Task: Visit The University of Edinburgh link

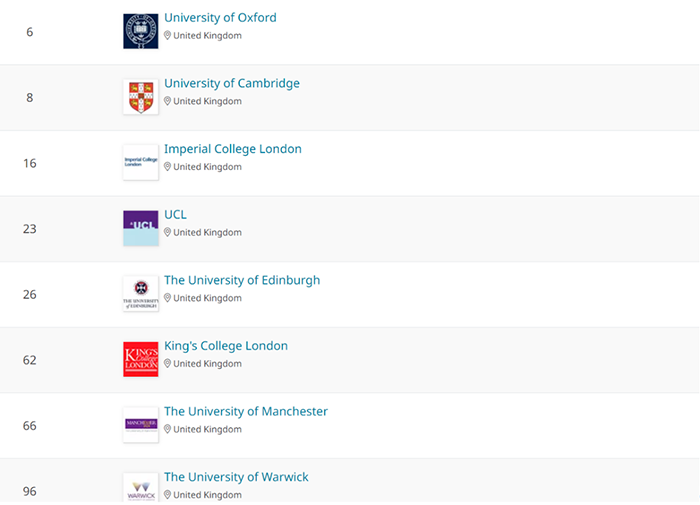Action: pos(242,281)
